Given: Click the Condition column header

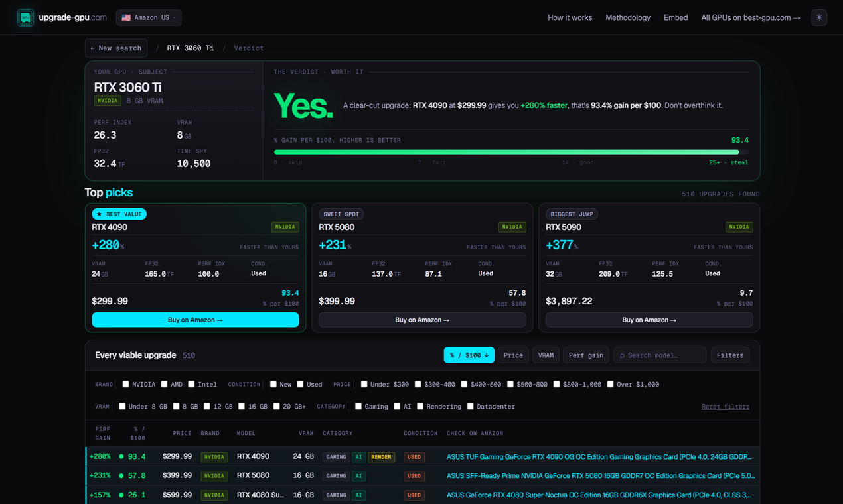Looking at the screenshot, I should tap(421, 434).
